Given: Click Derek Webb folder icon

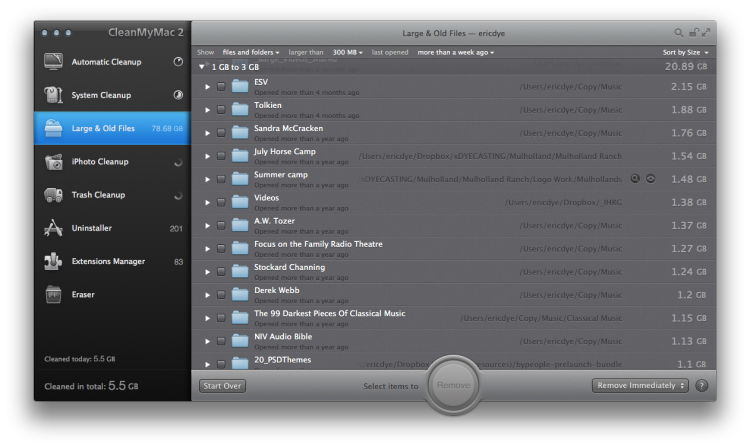Looking at the screenshot, I should [x=240, y=295].
